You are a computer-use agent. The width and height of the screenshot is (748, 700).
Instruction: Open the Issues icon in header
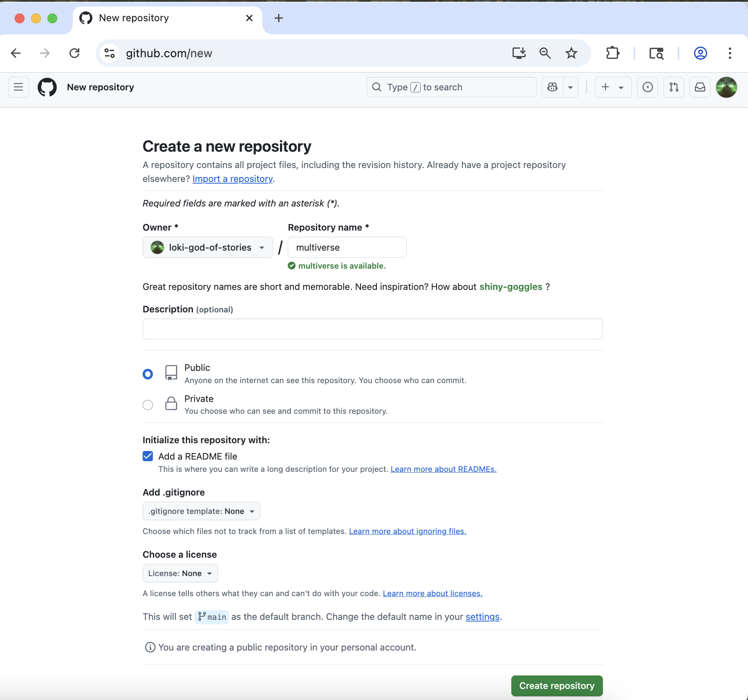(x=647, y=87)
